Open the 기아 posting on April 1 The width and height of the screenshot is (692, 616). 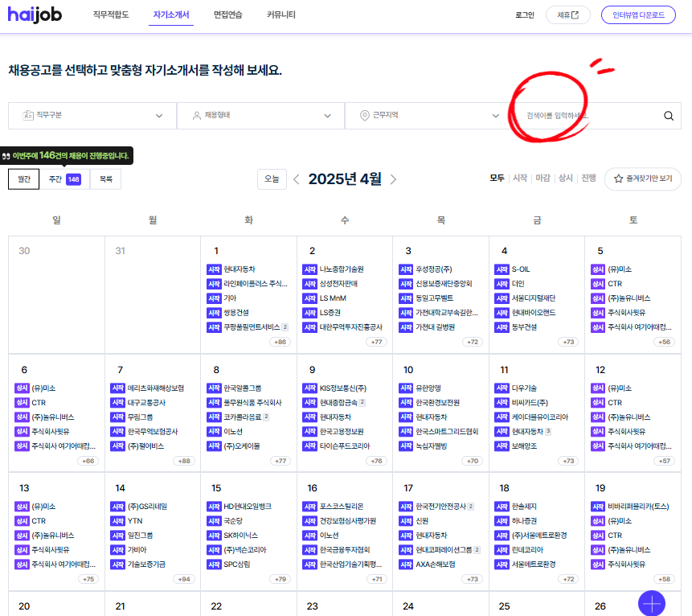(230, 298)
